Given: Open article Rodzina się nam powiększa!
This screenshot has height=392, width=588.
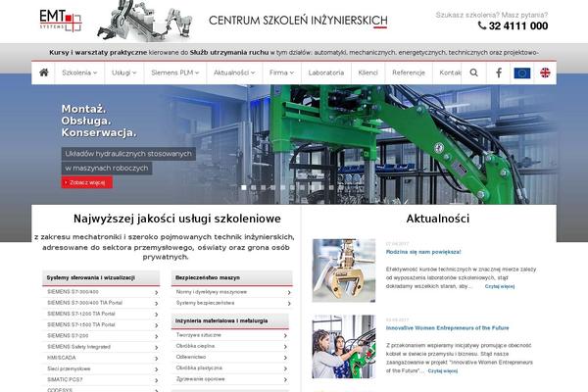Looking at the screenshot, I should tap(423, 252).
